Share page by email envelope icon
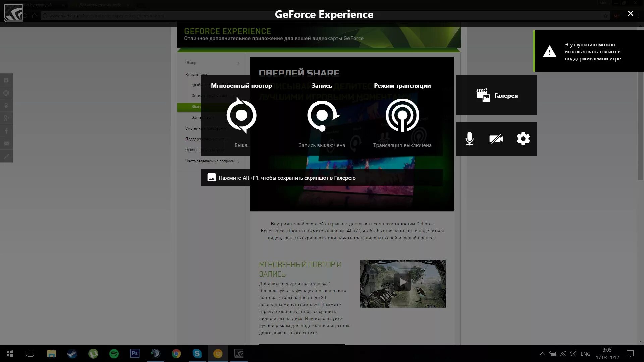 click(x=6, y=144)
